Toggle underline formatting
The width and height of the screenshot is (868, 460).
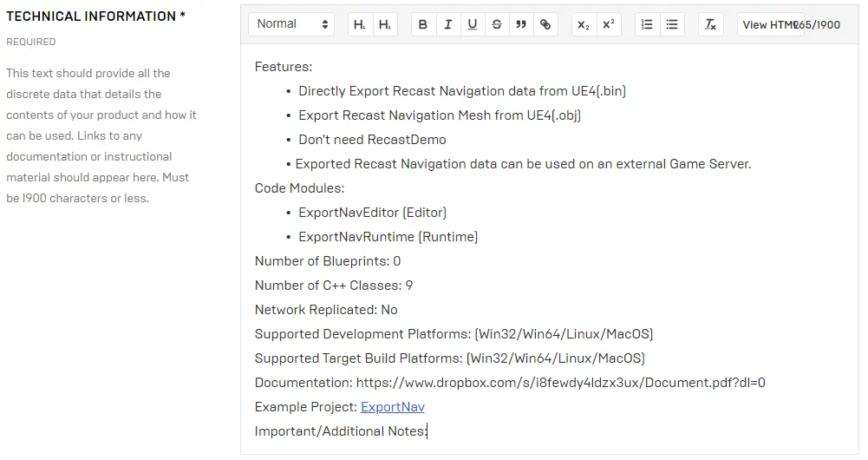[x=472, y=25]
